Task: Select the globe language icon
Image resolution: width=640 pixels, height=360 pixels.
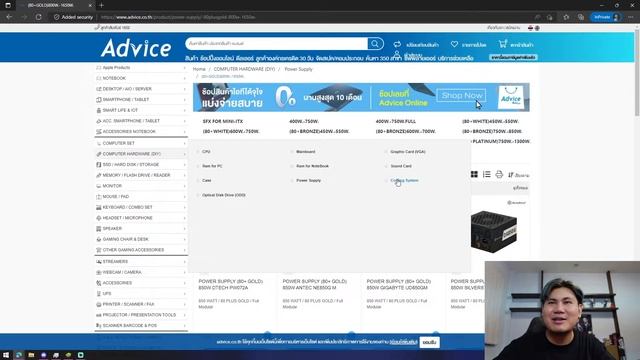Action: click(537, 28)
